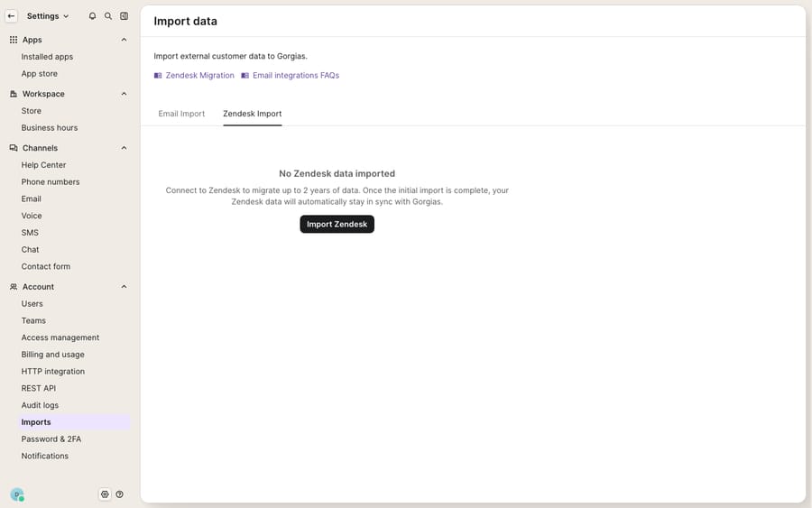Select the Zendesk Import tab
This screenshot has height=508, width=812.
pos(253,114)
